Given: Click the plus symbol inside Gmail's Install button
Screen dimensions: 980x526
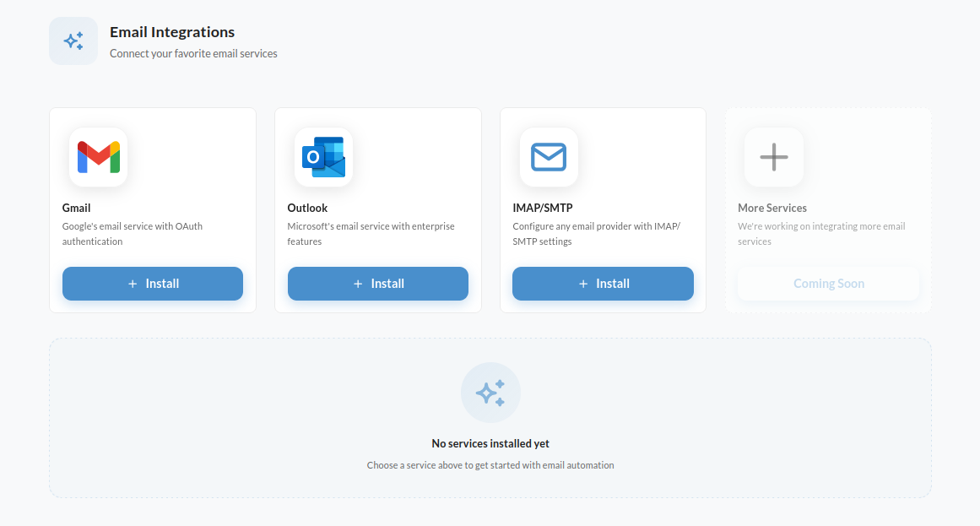Looking at the screenshot, I should pyautogui.click(x=132, y=284).
